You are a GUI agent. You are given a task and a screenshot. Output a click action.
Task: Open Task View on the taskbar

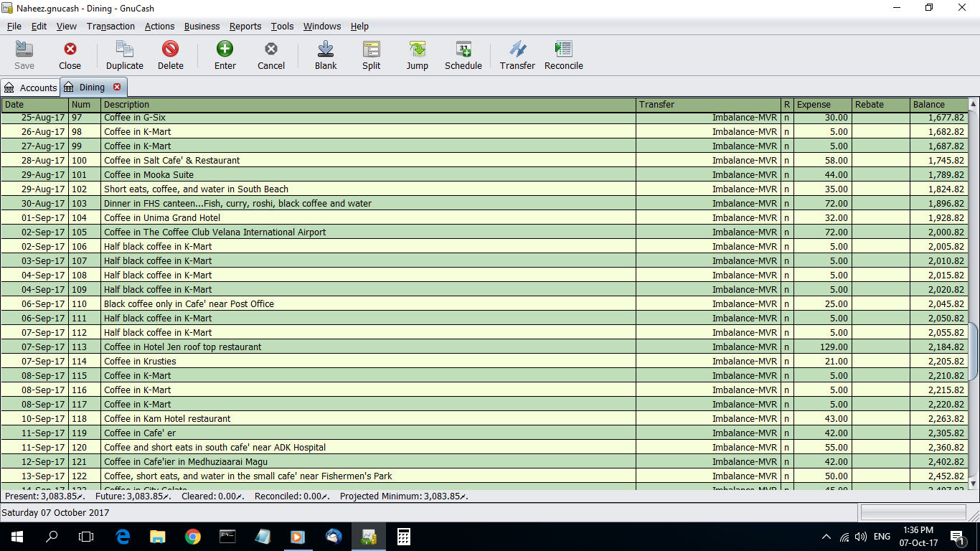(x=86, y=536)
